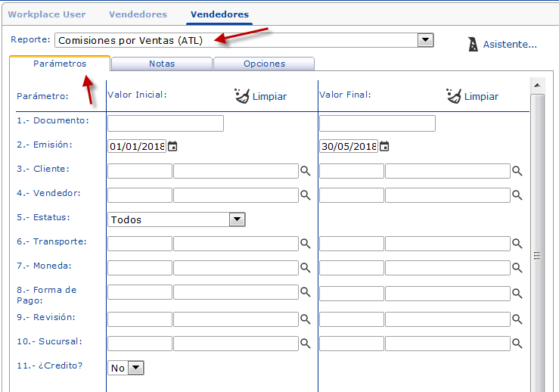
Task: Expand the Estatus Todos dropdown
Action: (x=238, y=219)
